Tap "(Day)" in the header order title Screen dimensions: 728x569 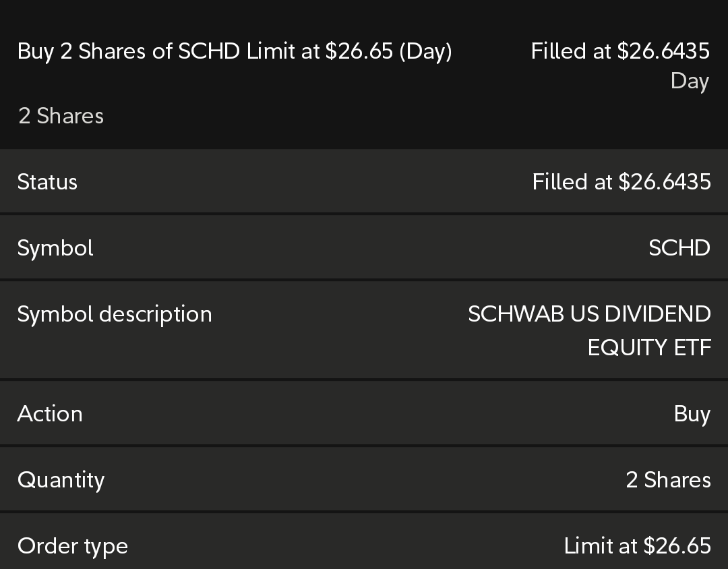425,51
